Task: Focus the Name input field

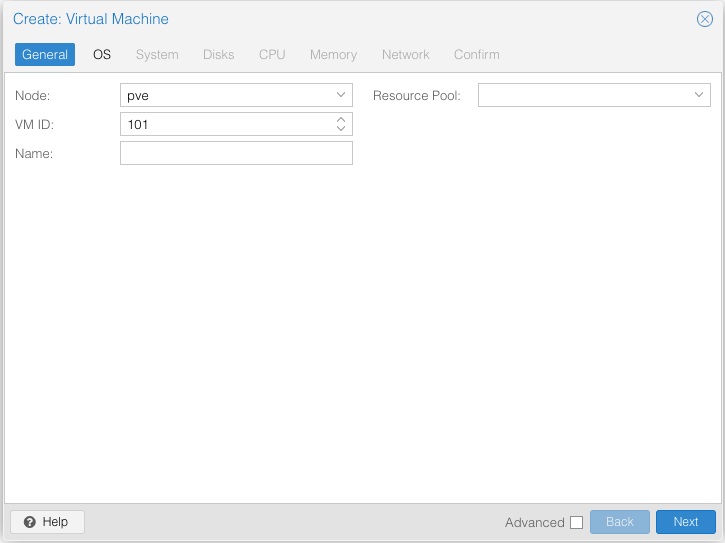Action: coord(236,153)
